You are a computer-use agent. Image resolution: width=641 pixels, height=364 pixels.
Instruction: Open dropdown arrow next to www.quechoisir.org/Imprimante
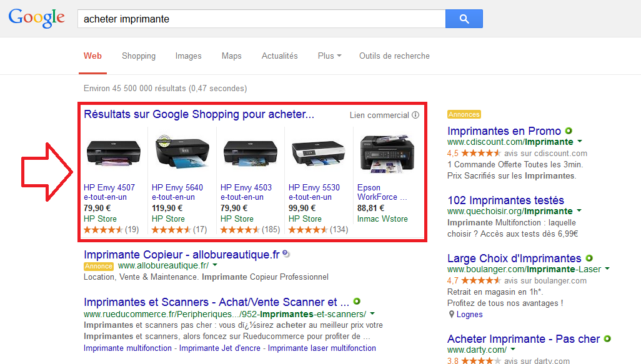(579, 211)
